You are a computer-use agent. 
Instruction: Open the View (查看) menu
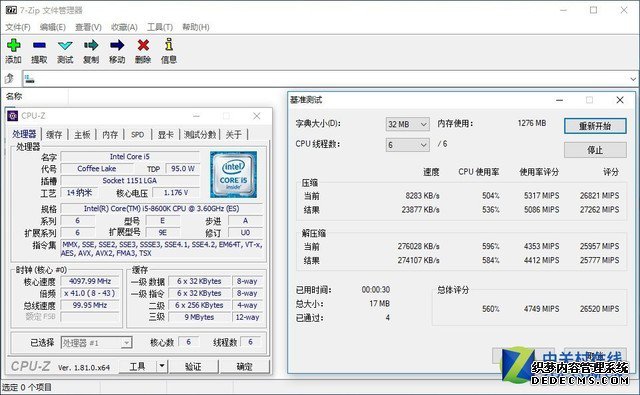[88, 27]
